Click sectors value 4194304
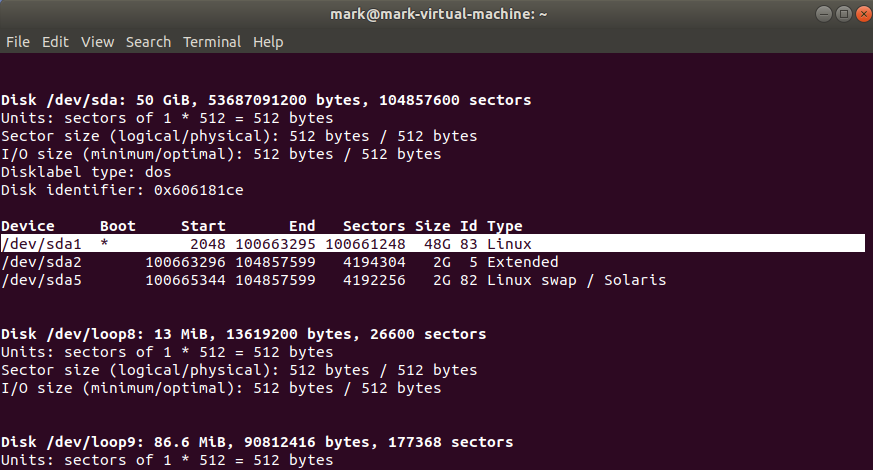 coord(374,262)
